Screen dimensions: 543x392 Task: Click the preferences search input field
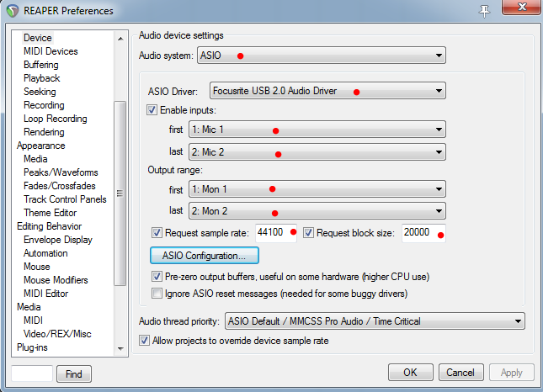32,373
